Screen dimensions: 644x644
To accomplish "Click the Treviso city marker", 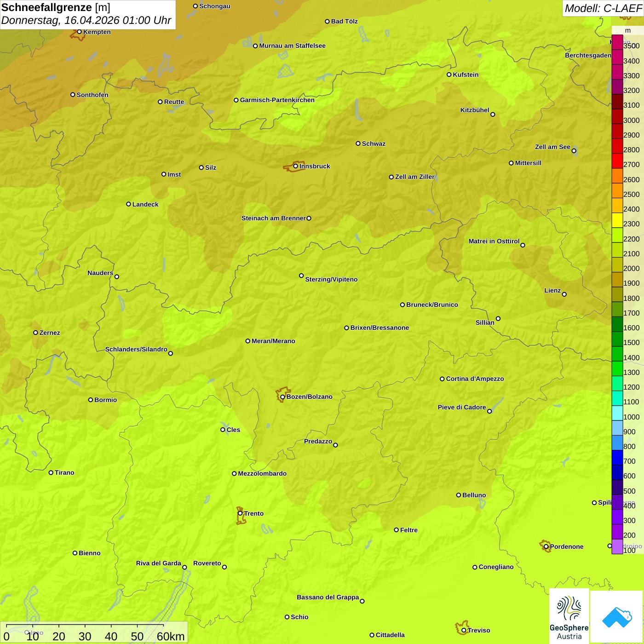I will click(x=464, y=630).
